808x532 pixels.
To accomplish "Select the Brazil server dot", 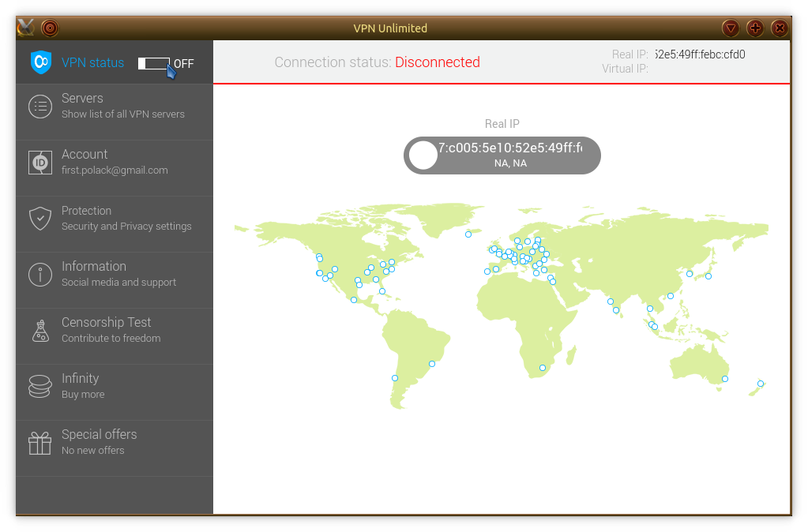I will coord(432,364).
